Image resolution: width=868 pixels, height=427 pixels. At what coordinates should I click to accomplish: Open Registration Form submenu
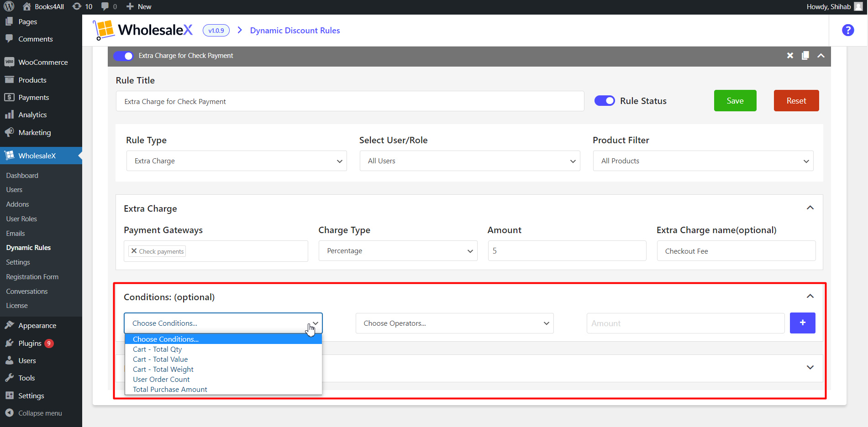32,277
